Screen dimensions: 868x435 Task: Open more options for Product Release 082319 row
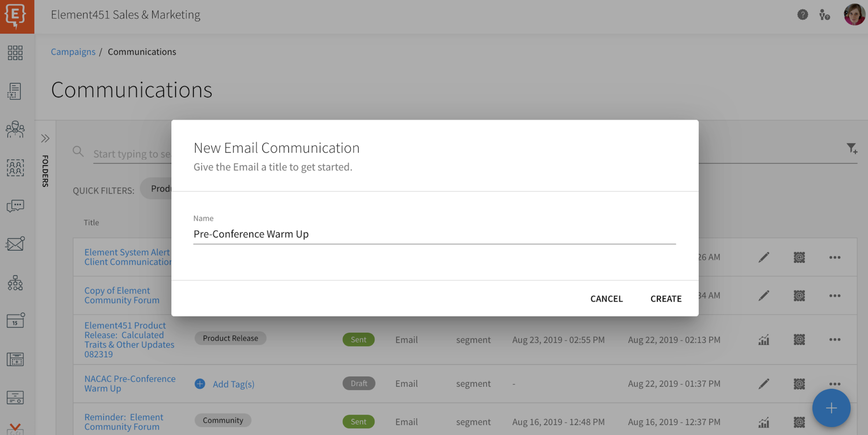835,340
